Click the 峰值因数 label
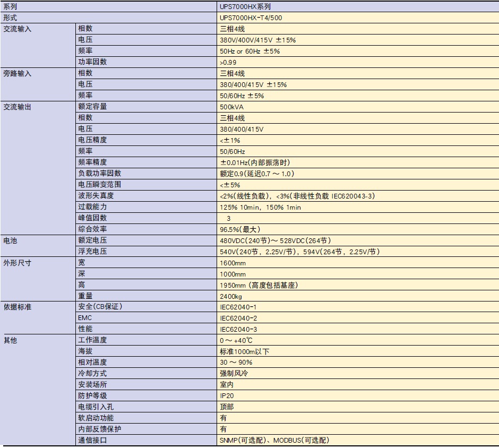 pyautogui.click(x=92, y=218)
